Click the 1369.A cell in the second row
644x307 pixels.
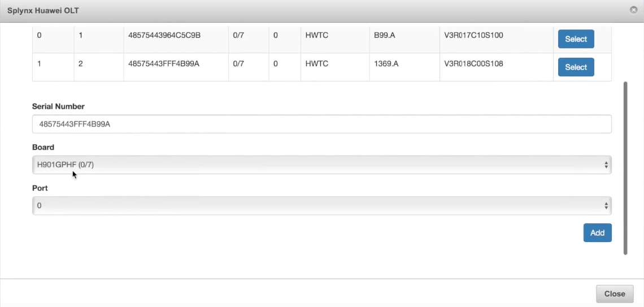386,64
